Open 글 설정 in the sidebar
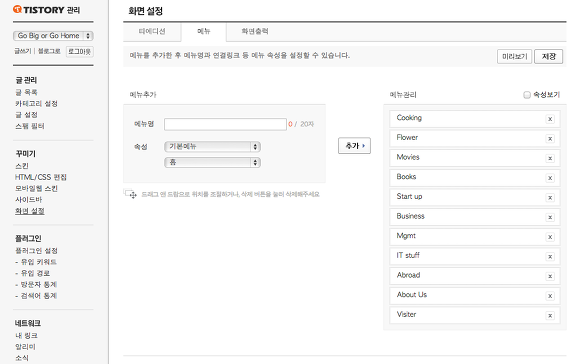The width and height of the screenshot is (580, 364). coord(26,115)
